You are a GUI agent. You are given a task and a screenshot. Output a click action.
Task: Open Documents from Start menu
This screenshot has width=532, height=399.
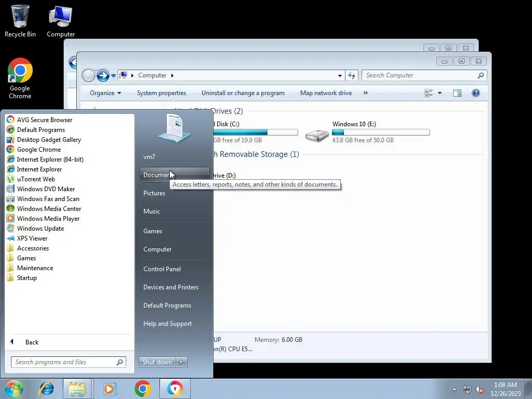coord(175,175)
